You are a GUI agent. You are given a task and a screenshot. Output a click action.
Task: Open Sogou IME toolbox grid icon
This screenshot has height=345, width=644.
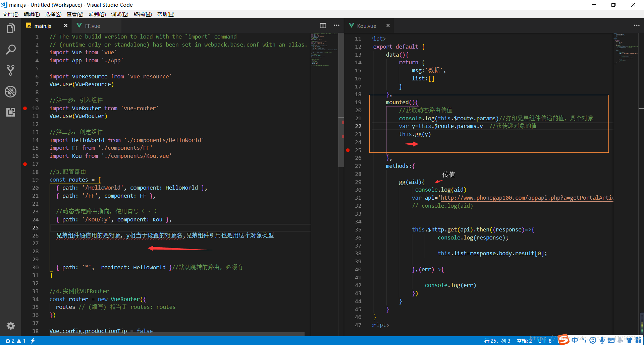point(638,340)
